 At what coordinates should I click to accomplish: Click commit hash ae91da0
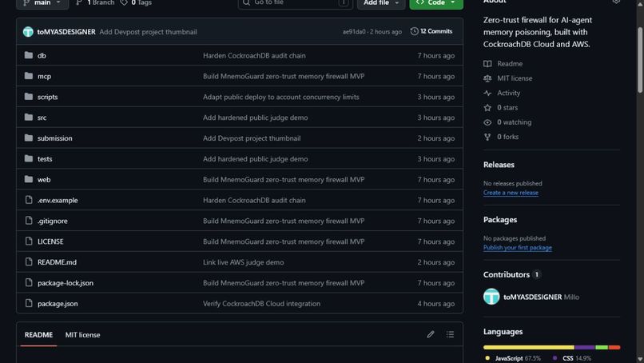354,32
